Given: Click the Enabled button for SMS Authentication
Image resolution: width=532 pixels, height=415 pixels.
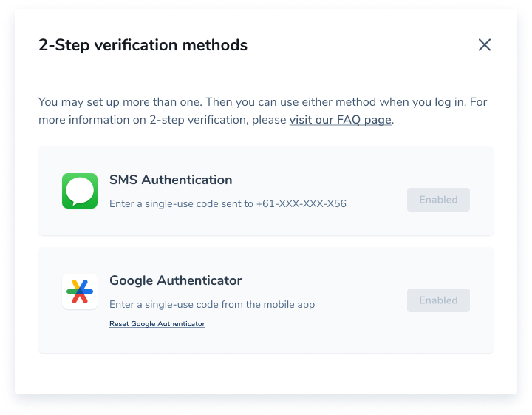Looking at the screenshot, I should (x=438, y=200).
